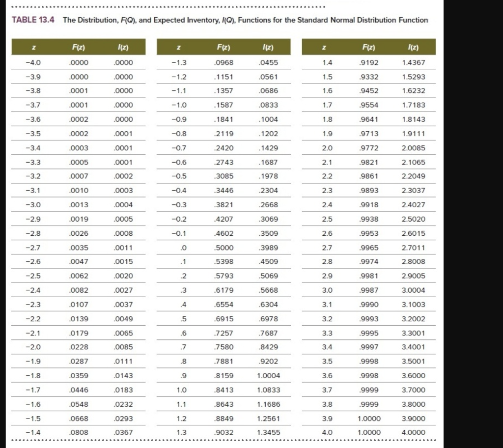Select the F(z) value .5000
This screenshot has width=503, height=448.
pyautogui.click(x=224, y=248)
